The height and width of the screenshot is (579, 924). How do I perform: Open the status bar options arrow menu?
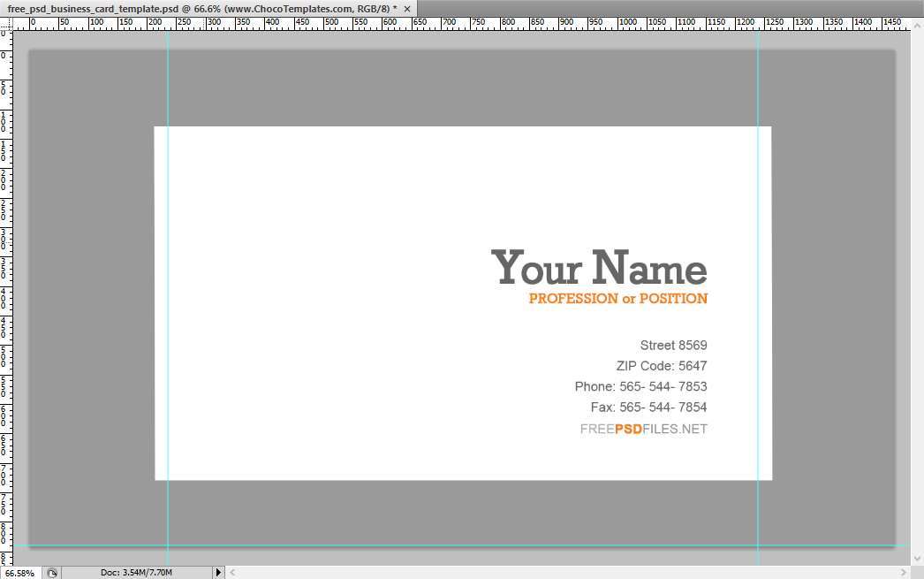(x=218, y=573)
